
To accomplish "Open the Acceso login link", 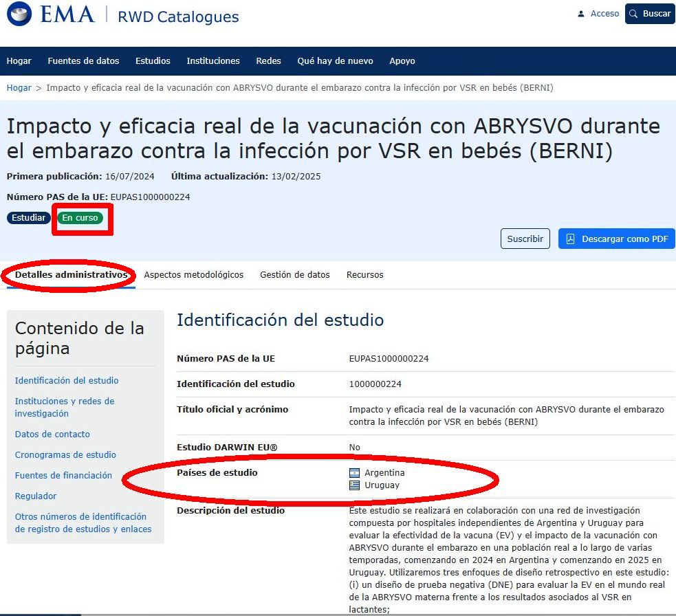I will 604,14.
